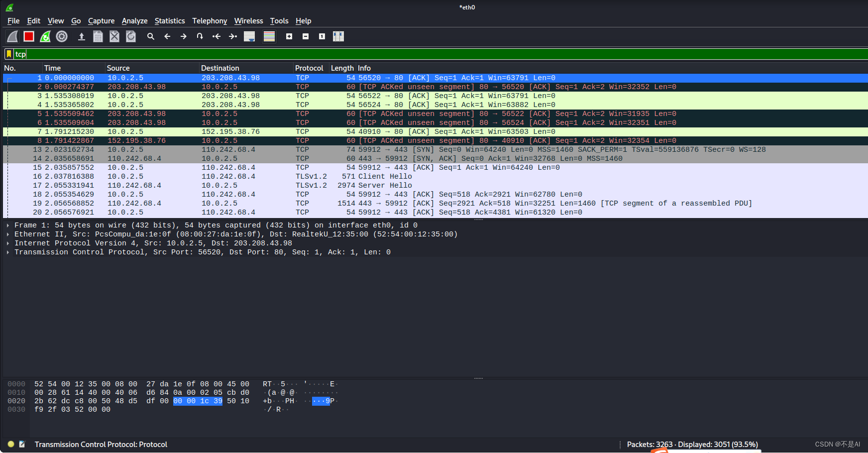
Task: Select packet 13 SYN to 110.242.68.4
Action: pyautogui.click(x=435, y=150)
